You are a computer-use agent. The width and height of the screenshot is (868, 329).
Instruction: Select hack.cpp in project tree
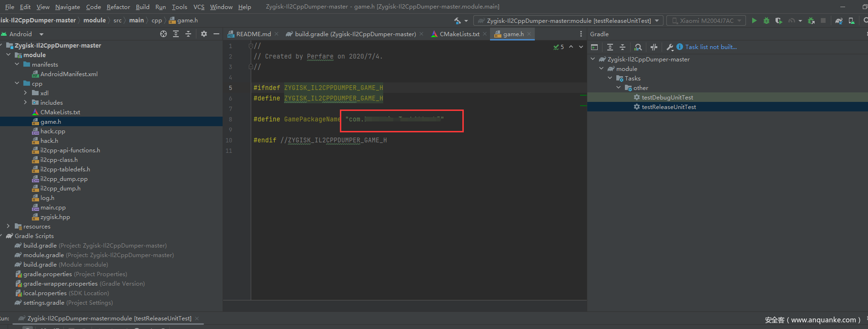pyautogui.click(x=52, y=131)
